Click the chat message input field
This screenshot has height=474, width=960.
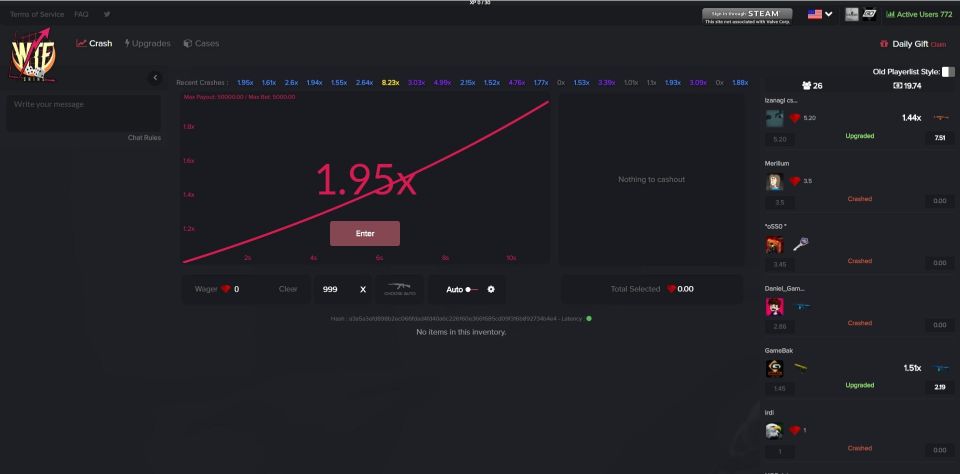tap(83, 112)
